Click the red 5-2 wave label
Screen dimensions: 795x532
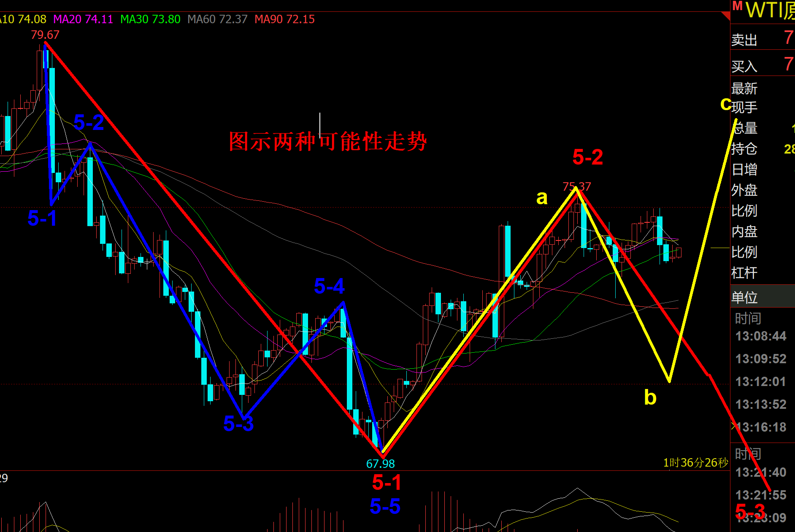[588, 157]
